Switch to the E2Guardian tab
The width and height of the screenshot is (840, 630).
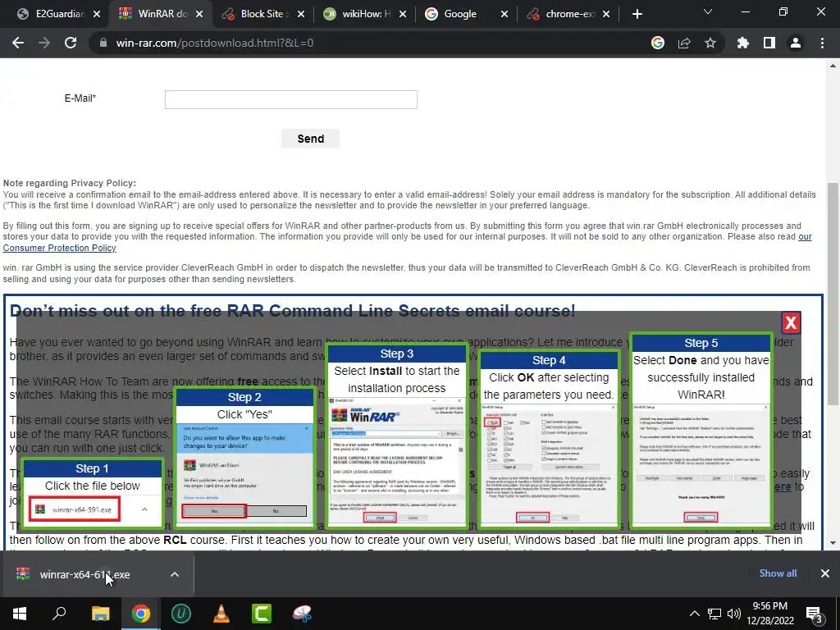pos(52,14)
